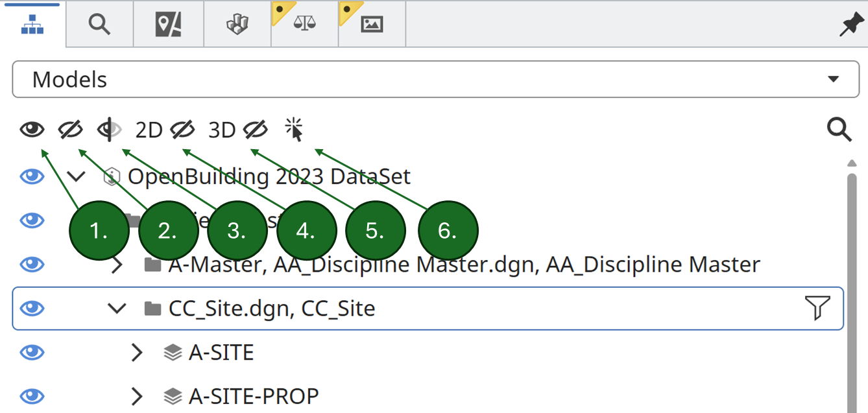Click layers icon beside A-SITE-PROP
The image size is (868, 413).
pos(173,396)
